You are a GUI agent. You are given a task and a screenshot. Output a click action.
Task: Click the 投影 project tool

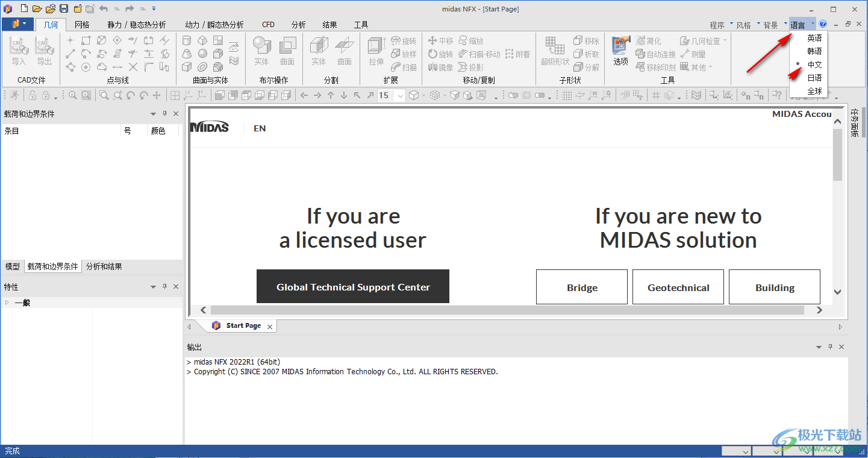pyautogui.click(x=470, y=67)
